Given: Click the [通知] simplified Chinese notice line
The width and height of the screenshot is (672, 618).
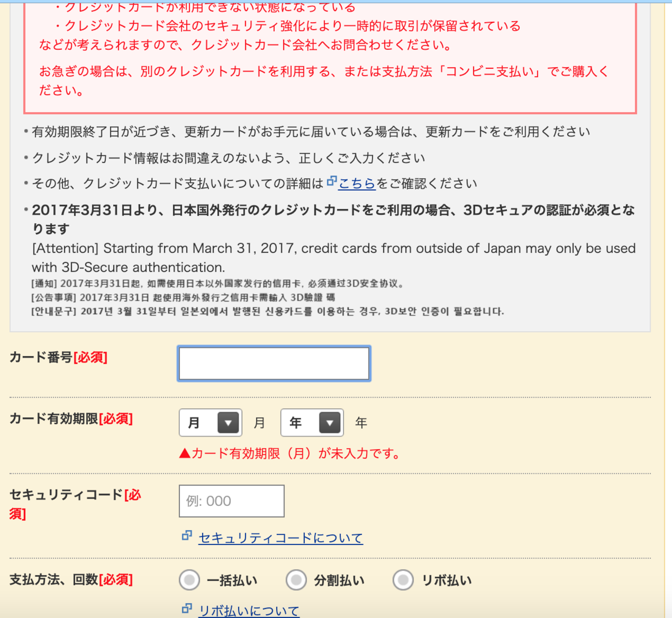Looking at the screenshot, I should (x=218, y=284).
